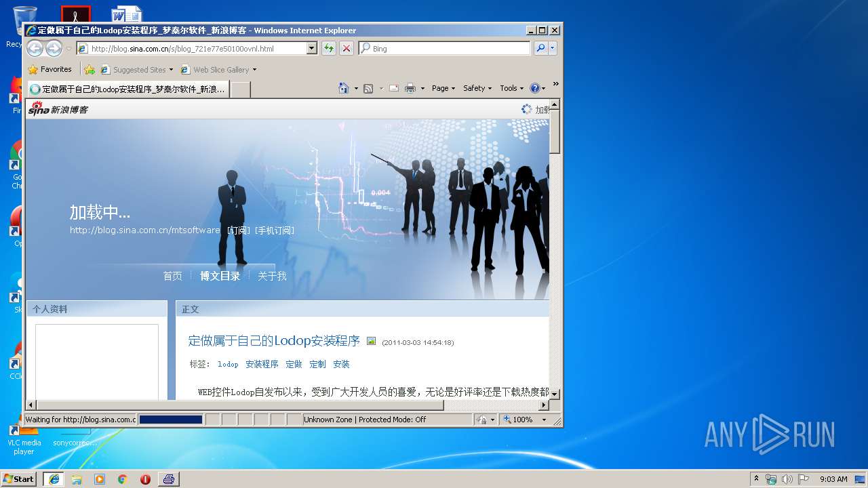The width and height of the screenshot is (868, 488).
Task: Add to Favorites bar star icon
Action: [89, 69]
